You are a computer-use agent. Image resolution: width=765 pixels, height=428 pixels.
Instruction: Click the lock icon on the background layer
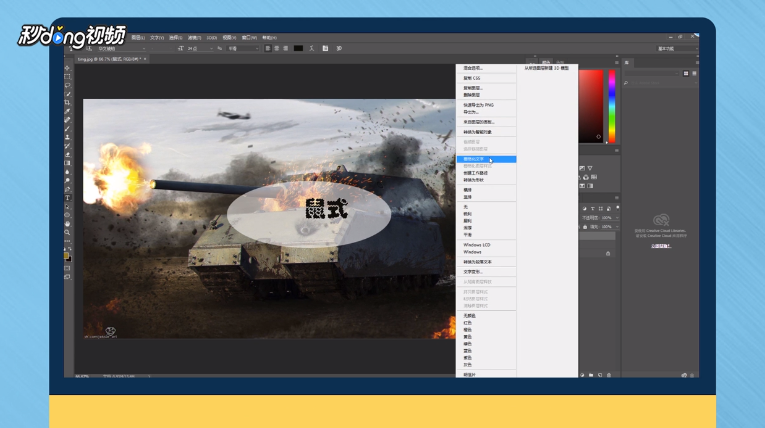(608, 254)
